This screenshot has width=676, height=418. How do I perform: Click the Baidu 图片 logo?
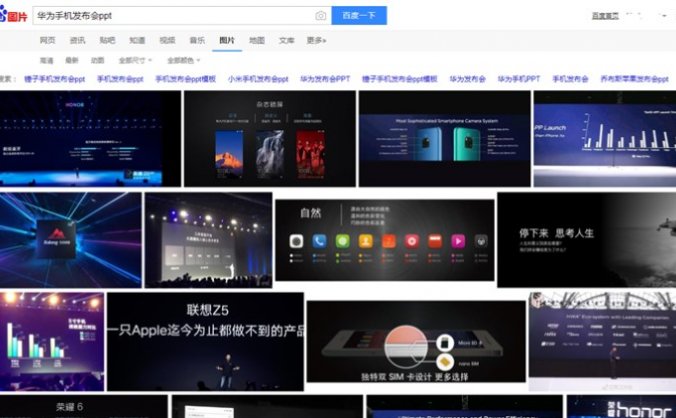click(x=14, y=15)
